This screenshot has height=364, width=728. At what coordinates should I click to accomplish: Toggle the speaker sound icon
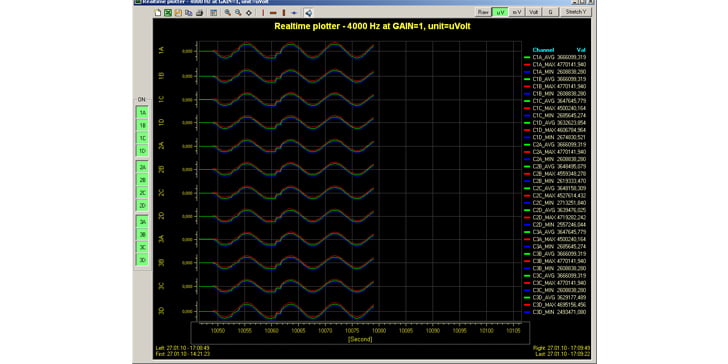coord(308,13)
